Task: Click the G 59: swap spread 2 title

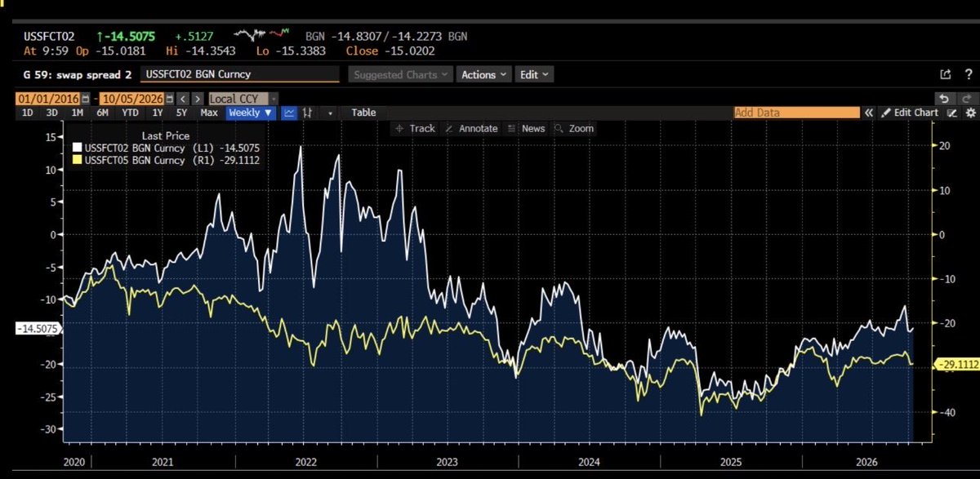Action: (76, 74)
